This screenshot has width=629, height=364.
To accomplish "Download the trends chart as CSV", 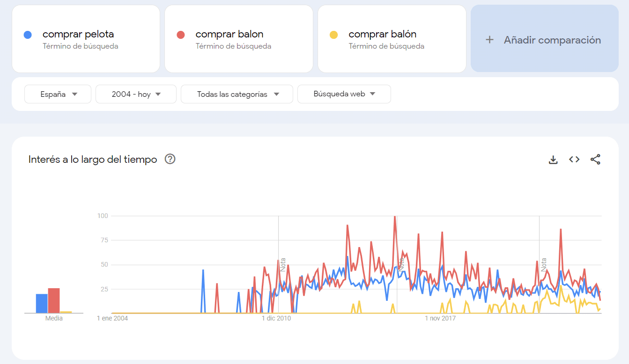I will point(553,159).
